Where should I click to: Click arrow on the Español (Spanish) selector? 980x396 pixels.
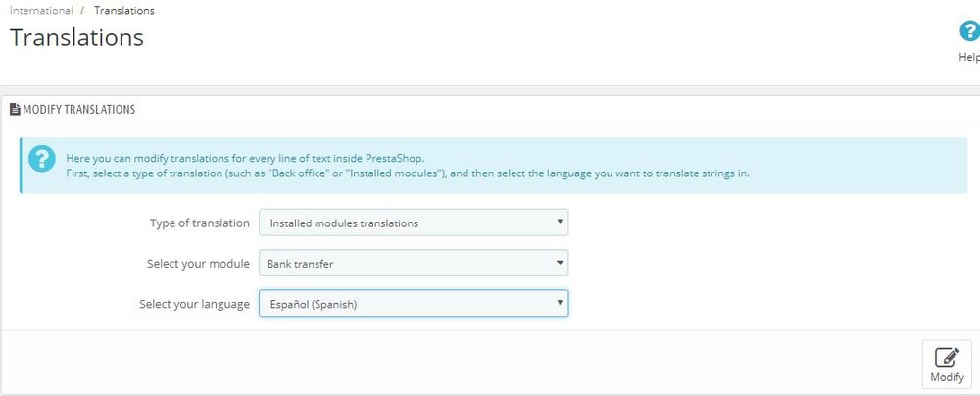[x=560, y=304]
